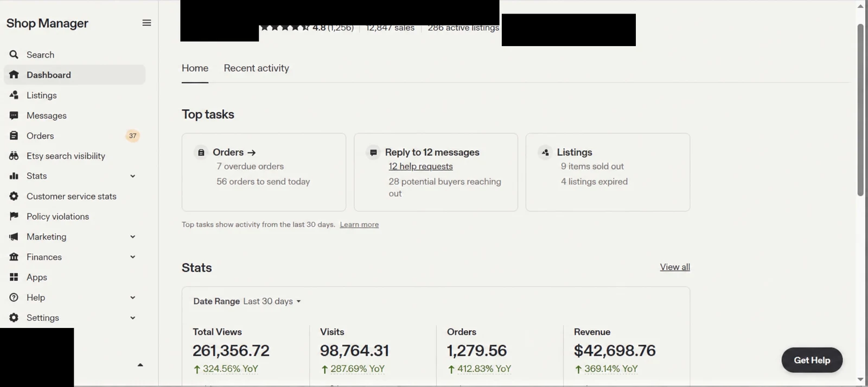This screenshot has height=387, width=868.
Task: Click the Marketing megaphone icon
Action: click(14, 237)
